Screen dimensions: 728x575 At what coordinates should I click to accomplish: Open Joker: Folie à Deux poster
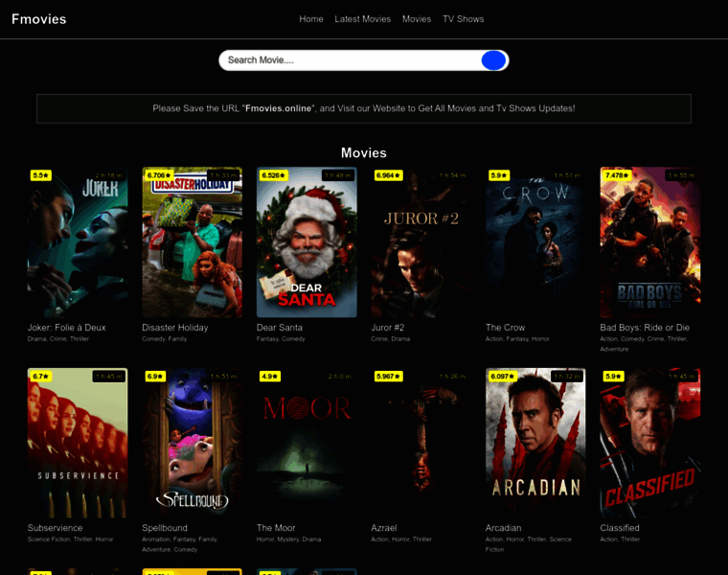pos(78,242)
